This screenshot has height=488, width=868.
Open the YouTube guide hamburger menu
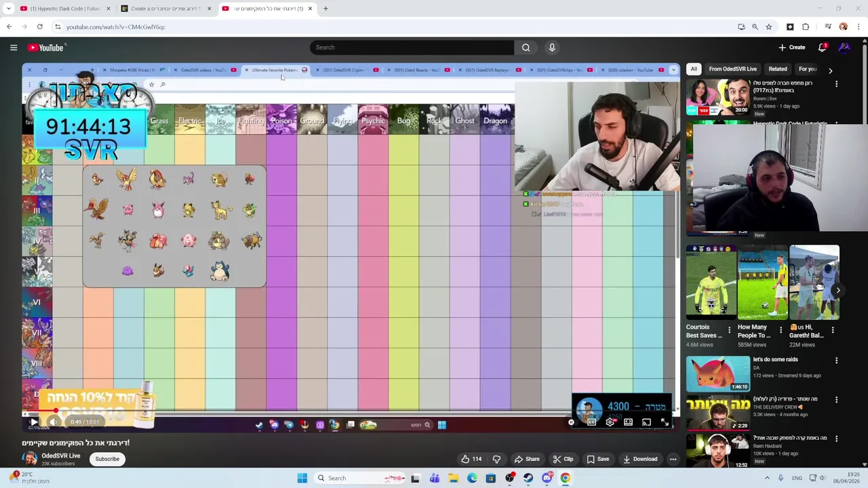tap(14, 47)
